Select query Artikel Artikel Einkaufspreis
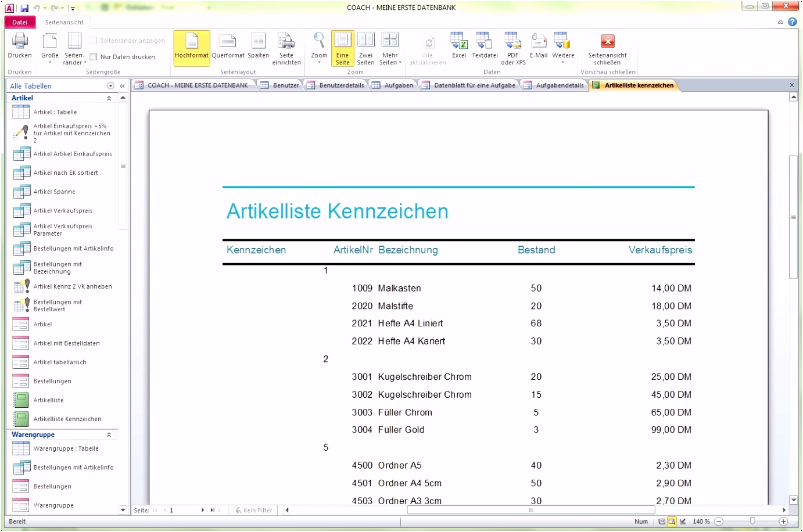The height and width of the screenshot is (532, 803). [x=64, y=154]
